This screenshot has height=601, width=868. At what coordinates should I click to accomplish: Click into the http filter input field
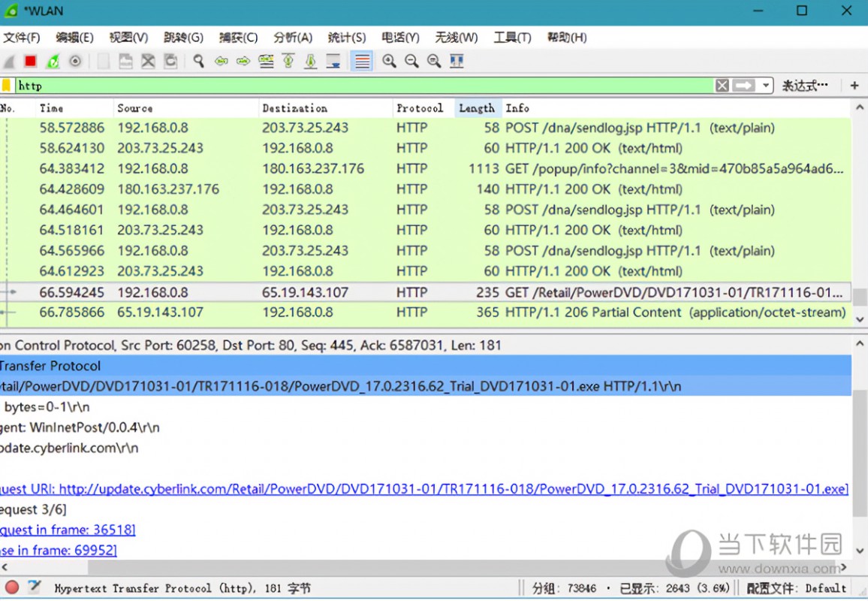(364, 86)
